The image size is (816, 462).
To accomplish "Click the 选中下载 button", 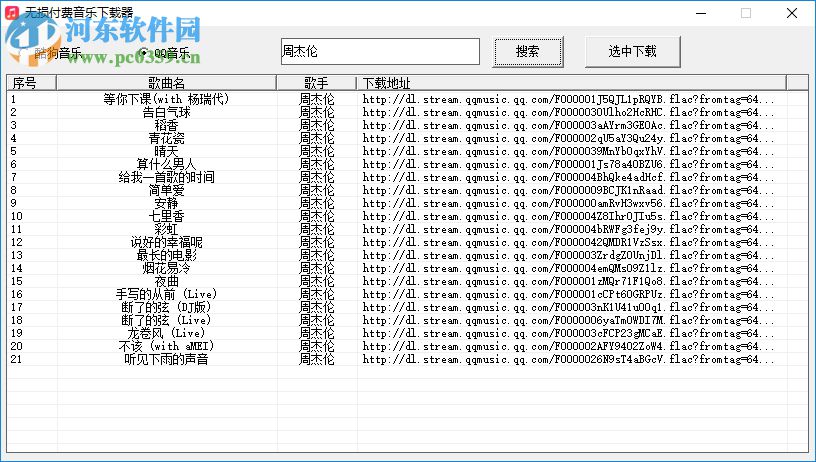I will coord(632,52).
